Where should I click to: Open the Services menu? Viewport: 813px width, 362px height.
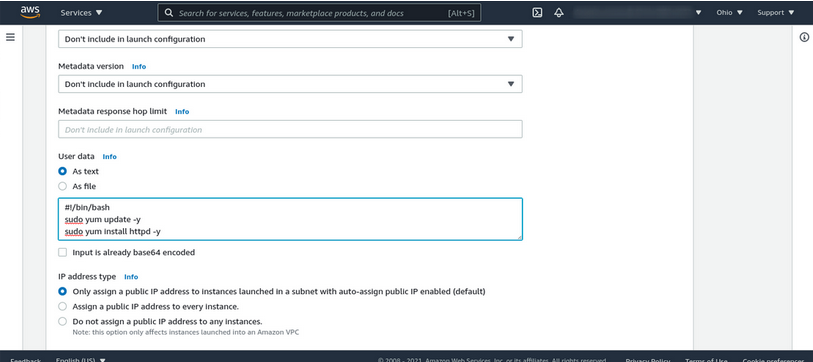[81, 12]
